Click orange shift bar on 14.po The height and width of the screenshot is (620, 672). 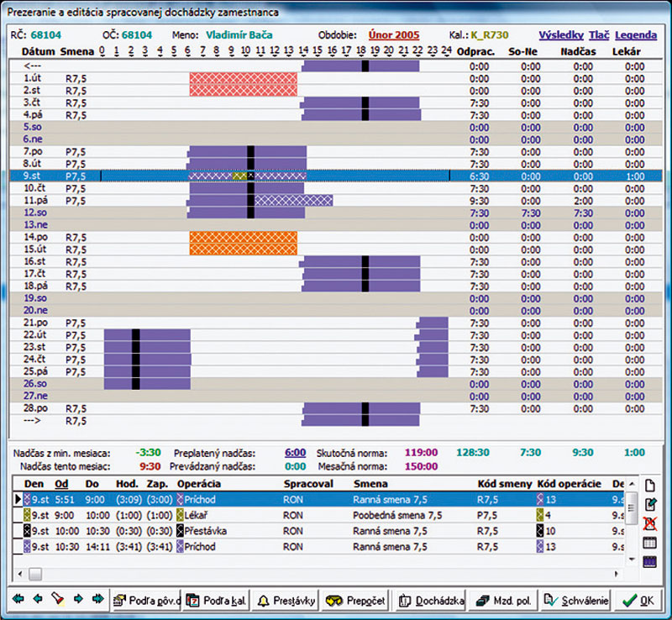coord(244,238)
